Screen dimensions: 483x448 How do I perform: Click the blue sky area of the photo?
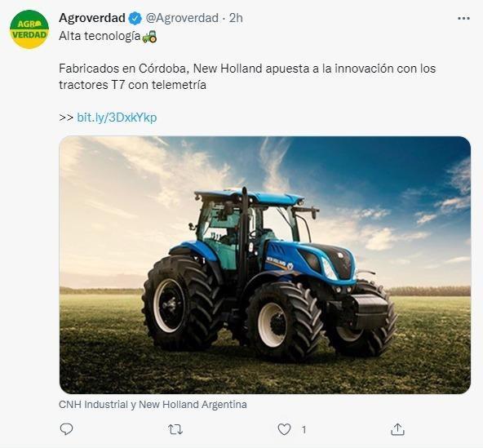click(370, 166)
